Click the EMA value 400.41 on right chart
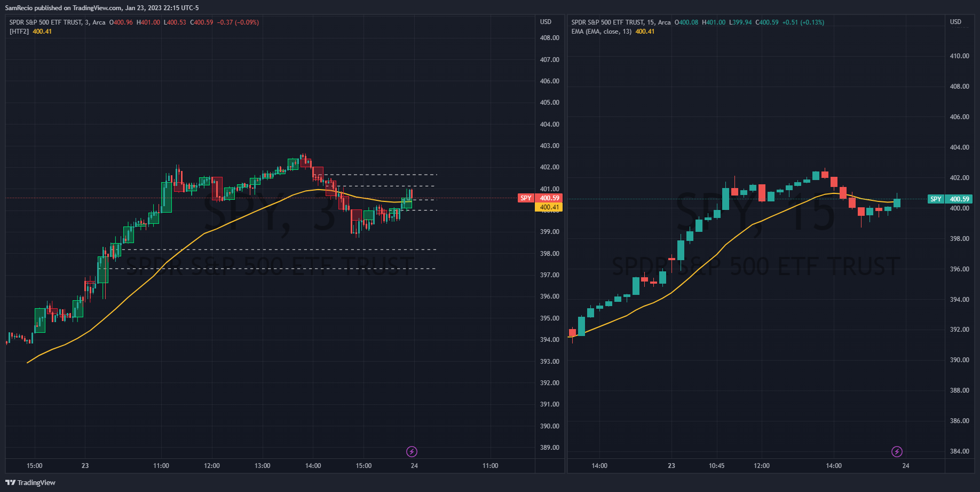Screen dimensions: 980x492 pyautogui.click(x=645, y=32)
